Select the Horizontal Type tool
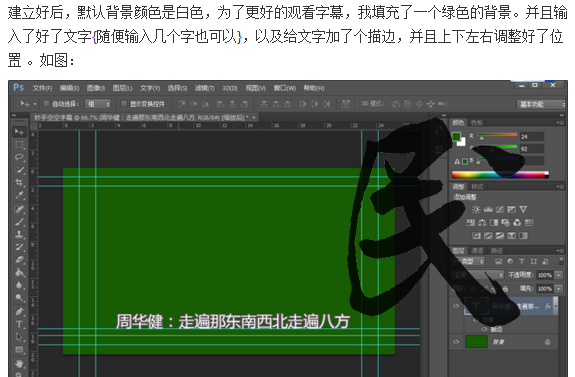The height and width of the screenshot is (377, 575). tap(19, 324)
